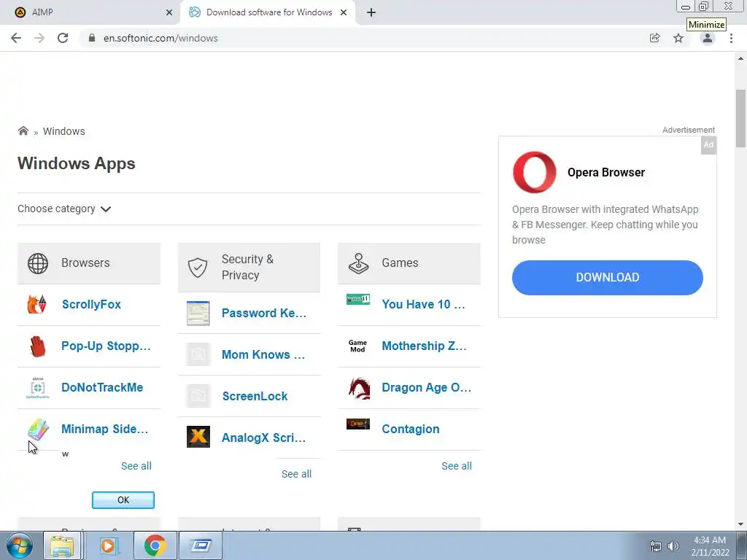Open the Password Ke... link
Viewport: 747px width, 560px height.
pos(264,314)
